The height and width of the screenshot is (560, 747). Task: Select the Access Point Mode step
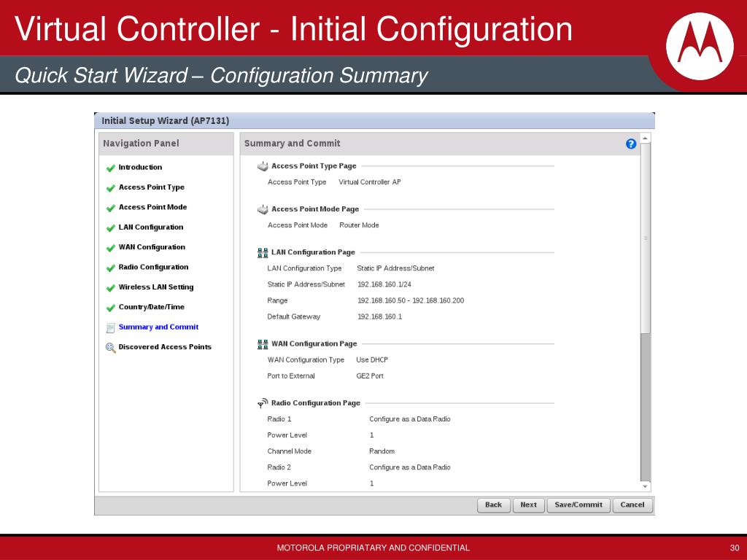click(x=152, y=207)
